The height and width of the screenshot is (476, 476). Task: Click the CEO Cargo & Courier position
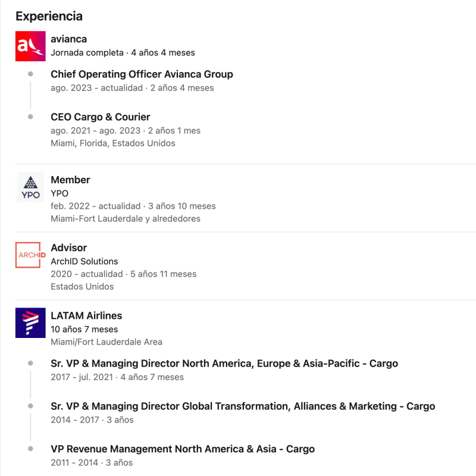click(100, 117)
